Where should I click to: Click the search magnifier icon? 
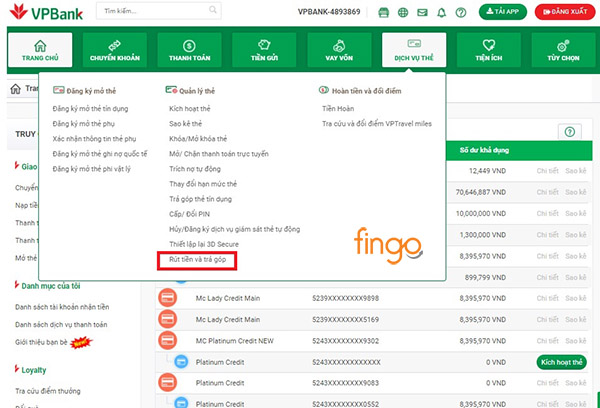[x=213, y=10]
